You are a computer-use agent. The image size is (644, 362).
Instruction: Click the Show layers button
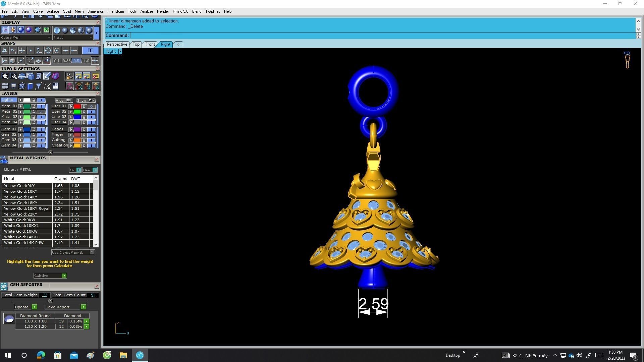click(x=86, y=100)
